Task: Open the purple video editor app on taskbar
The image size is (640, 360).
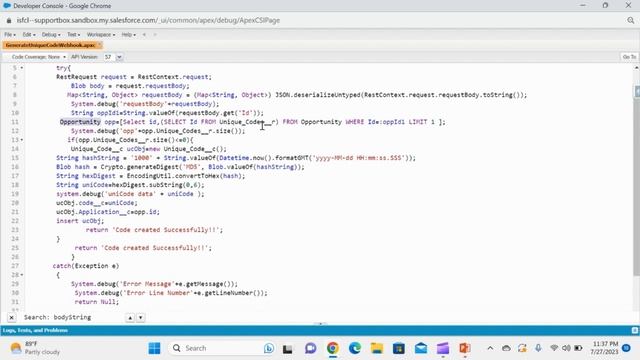Action: click(x=443, y=348)
